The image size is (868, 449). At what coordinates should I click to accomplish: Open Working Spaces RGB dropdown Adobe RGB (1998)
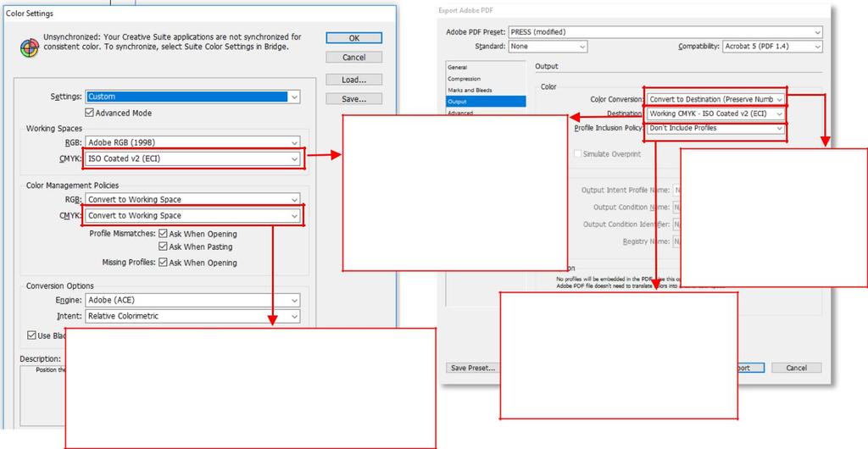tap(192, 142)
